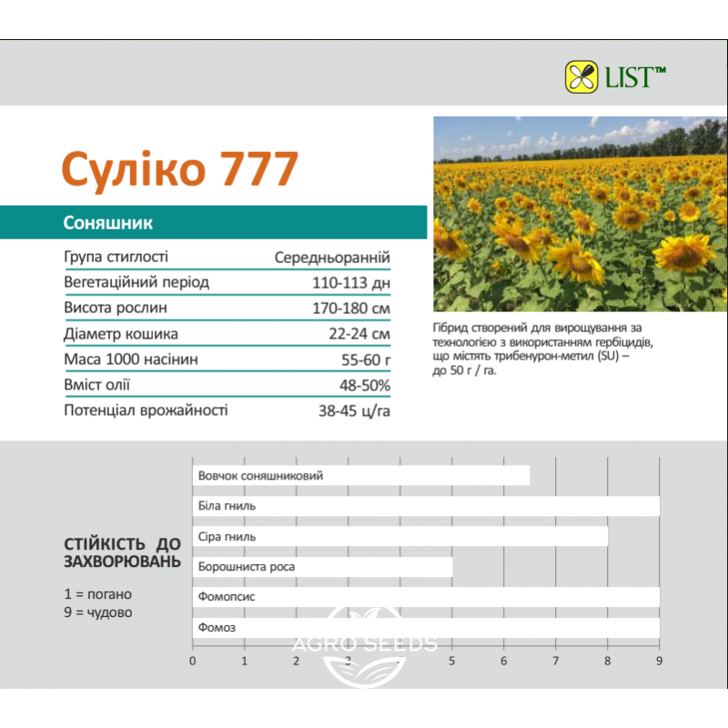Click the LIST brand name text
The image size is (728, 728).
click(x=635, y=77)
